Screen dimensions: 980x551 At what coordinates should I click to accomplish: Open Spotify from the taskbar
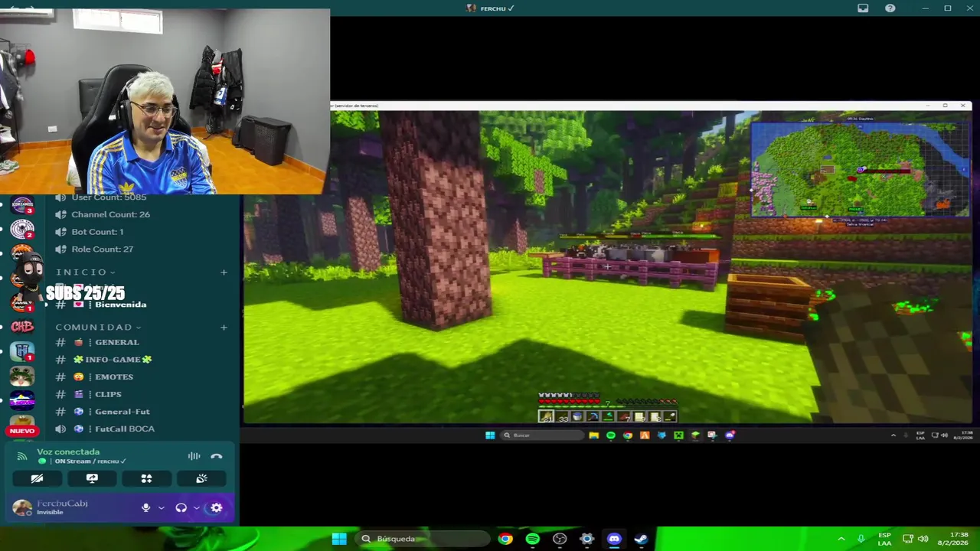(x=532, y=539)
